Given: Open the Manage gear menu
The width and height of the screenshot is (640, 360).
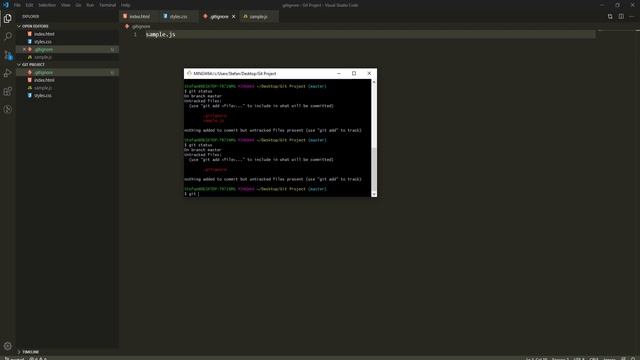Looking at the screenshot, I should coord(7,346).
